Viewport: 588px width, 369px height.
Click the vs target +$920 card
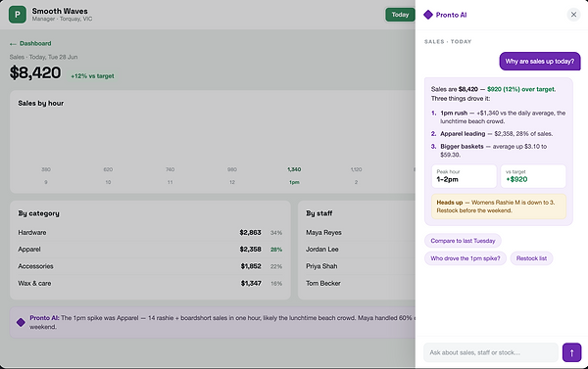tap(533, 176)
